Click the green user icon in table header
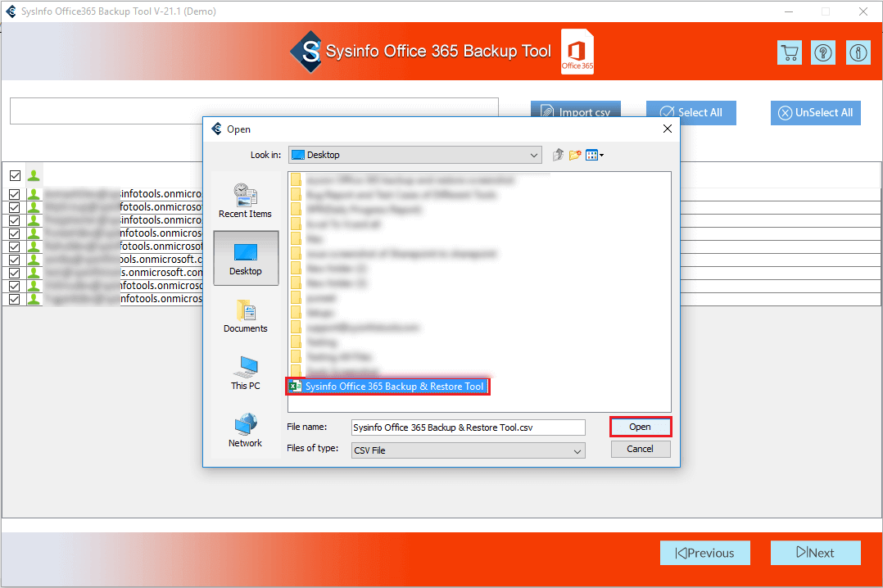Screen dimensions: 883x588 click(x=34, y=176)
